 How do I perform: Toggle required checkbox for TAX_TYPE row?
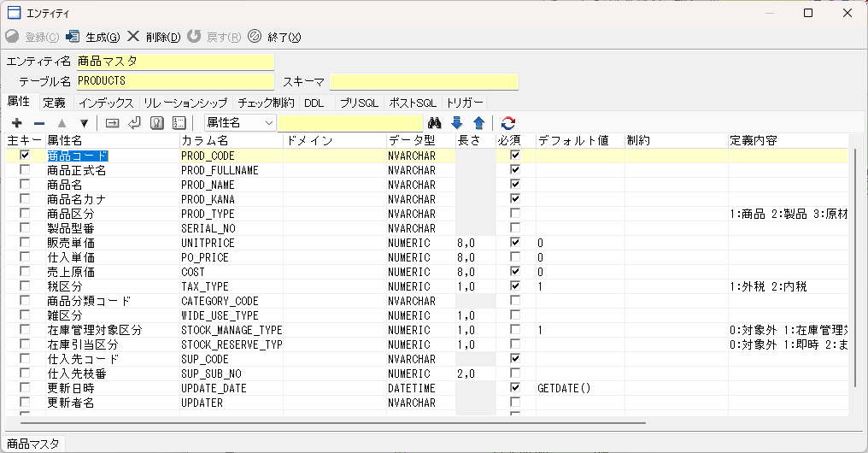[515, 285]
